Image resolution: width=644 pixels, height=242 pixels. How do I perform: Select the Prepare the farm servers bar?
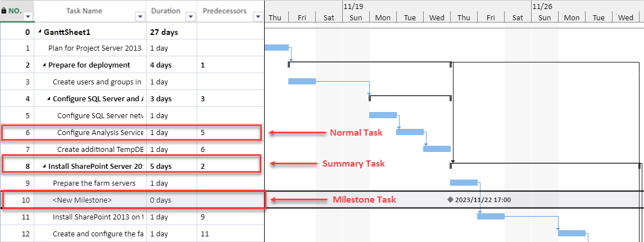tap(464, 182)
